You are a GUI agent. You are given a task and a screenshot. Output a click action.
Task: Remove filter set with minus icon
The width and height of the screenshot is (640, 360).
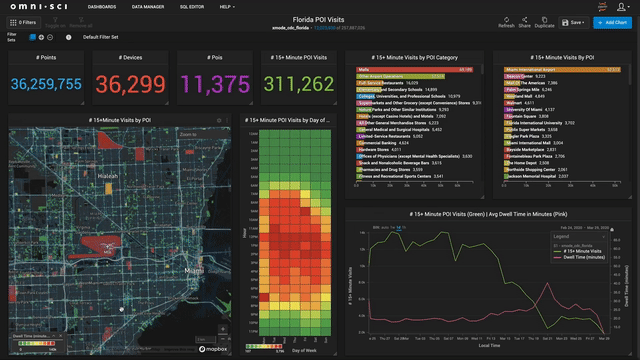click(x=50, y=37)
